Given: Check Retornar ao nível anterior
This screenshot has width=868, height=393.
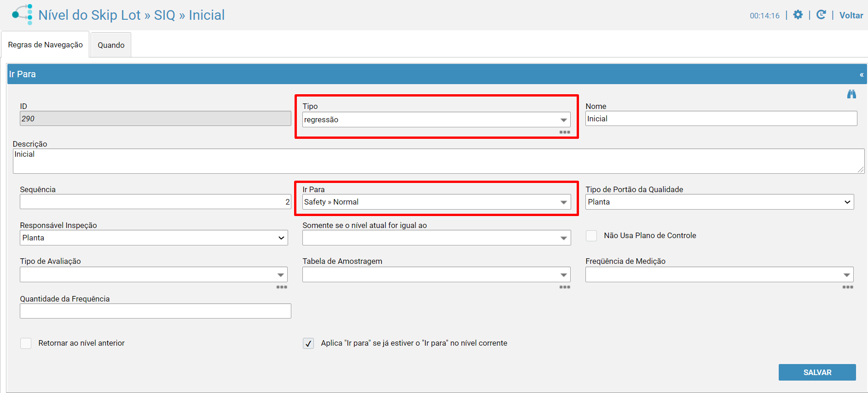Looking at the screenshot, I should coord(26,343).
